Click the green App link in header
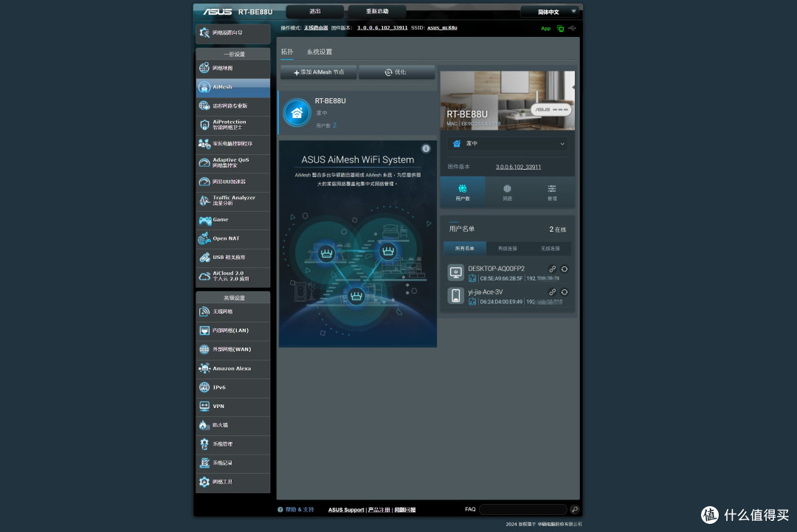The height and width of the screenshot is (532, 797). [x=545, y=29]
